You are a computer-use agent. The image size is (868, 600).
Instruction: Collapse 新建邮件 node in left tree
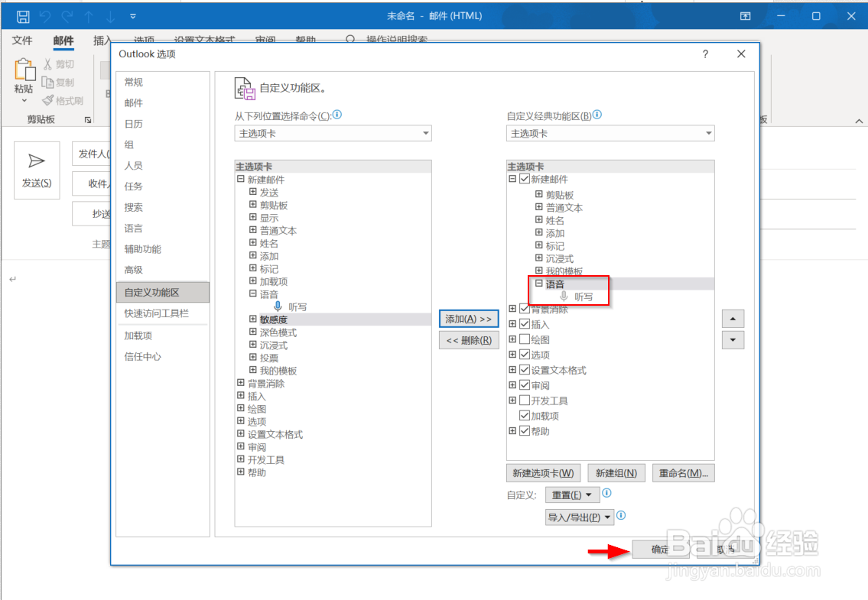tap(241, 179)
